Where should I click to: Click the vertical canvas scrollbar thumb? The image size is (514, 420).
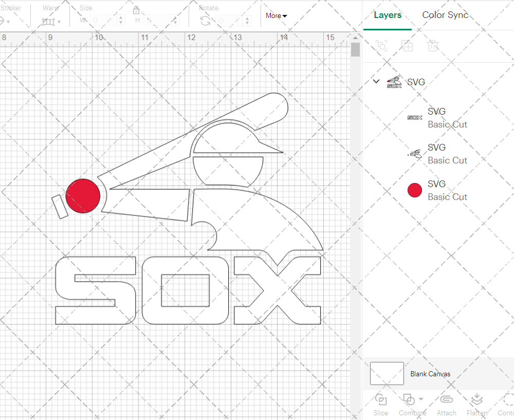tap(355, 49)
